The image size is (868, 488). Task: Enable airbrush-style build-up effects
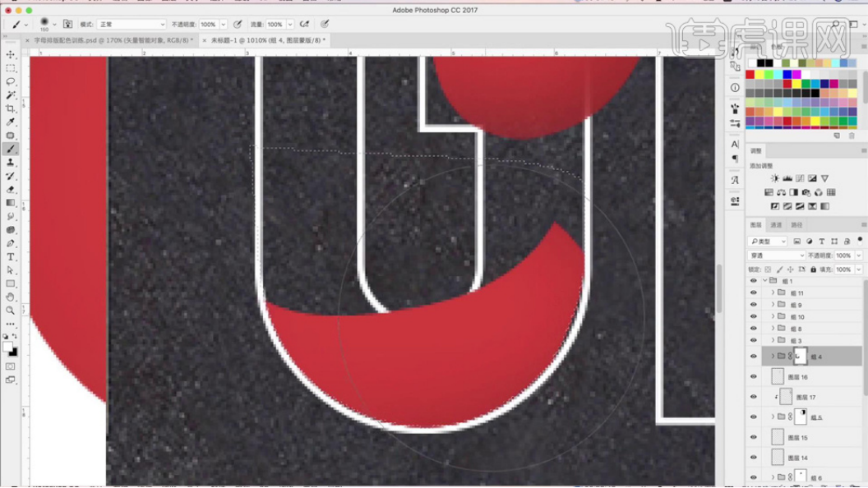[x=304, y=25]
